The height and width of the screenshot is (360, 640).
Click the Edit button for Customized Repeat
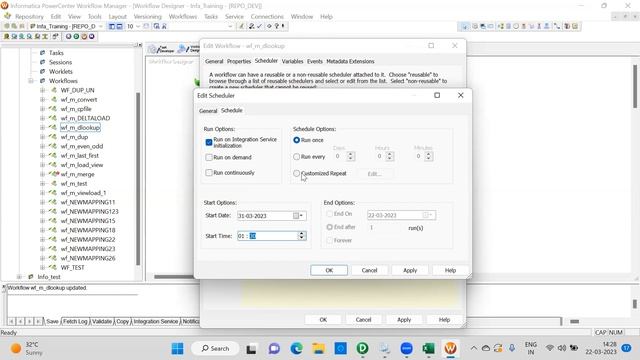click(x=374, y=174)
